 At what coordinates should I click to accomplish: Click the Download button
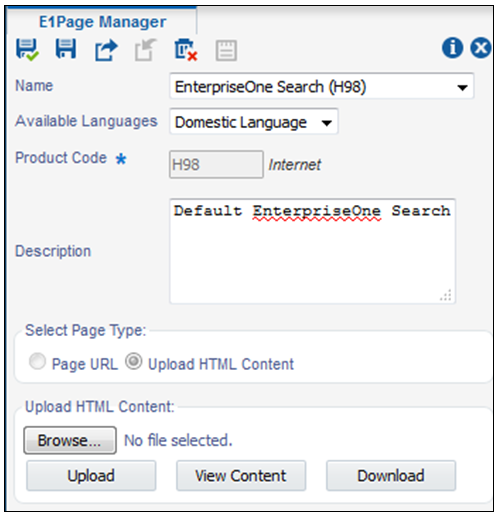[x=391, y=475]
